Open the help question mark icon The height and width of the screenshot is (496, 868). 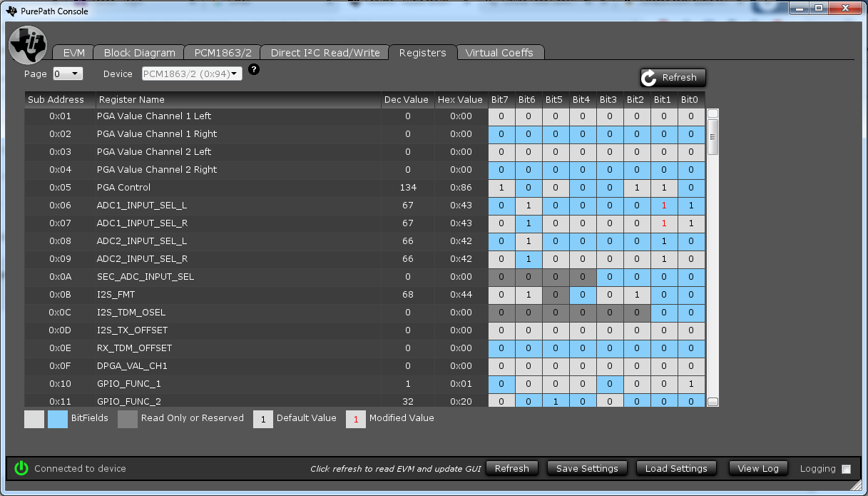pyautogui.click(x=254, y=69)
